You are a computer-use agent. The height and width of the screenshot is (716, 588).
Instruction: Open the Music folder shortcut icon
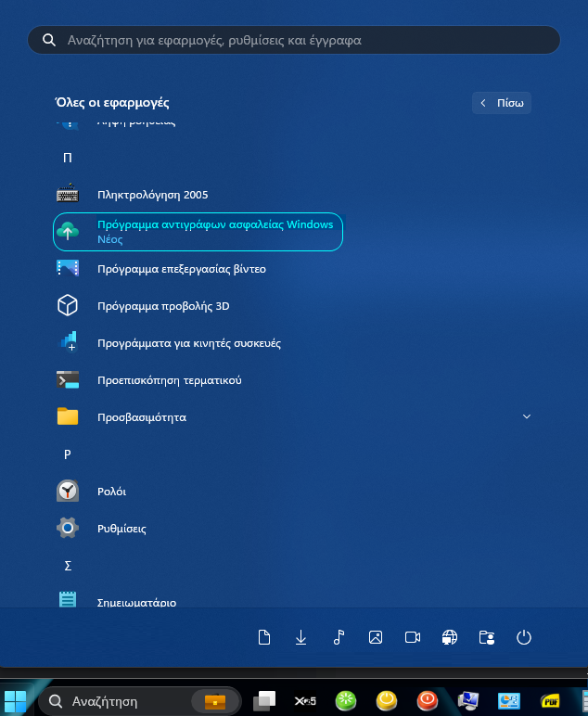point(339,637)
